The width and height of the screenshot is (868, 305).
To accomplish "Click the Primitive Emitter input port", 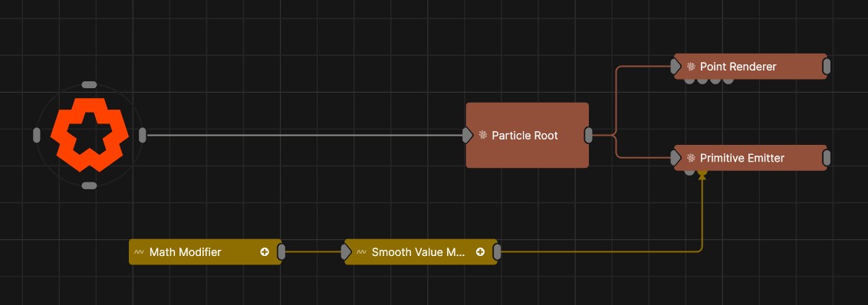I will [676, 158].
